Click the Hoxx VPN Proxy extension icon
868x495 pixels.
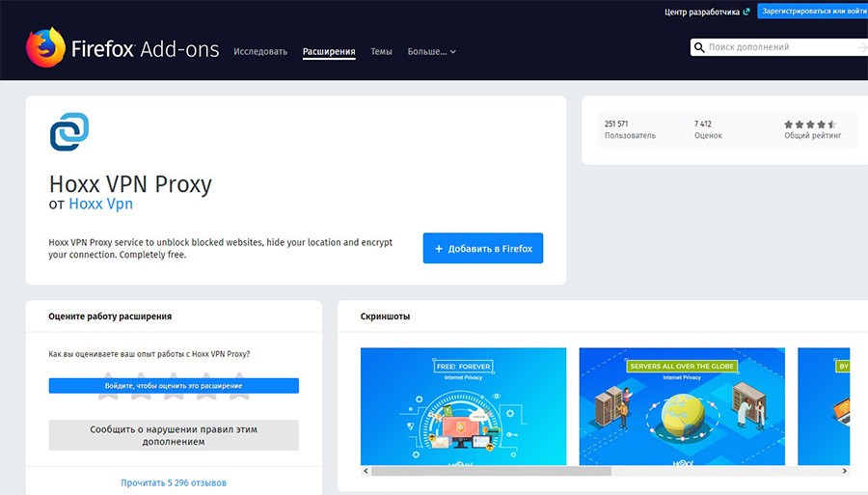pos(68,132)
